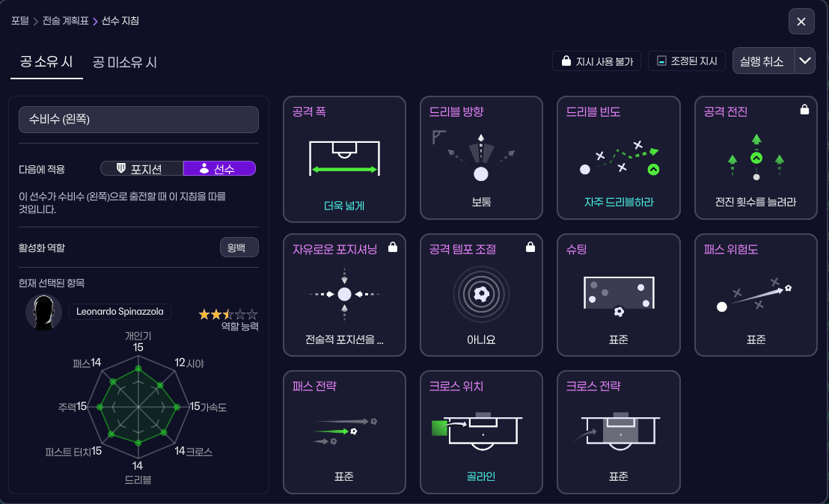Toggle 공격 템포 조절 from 아니요

coord(481,339)
